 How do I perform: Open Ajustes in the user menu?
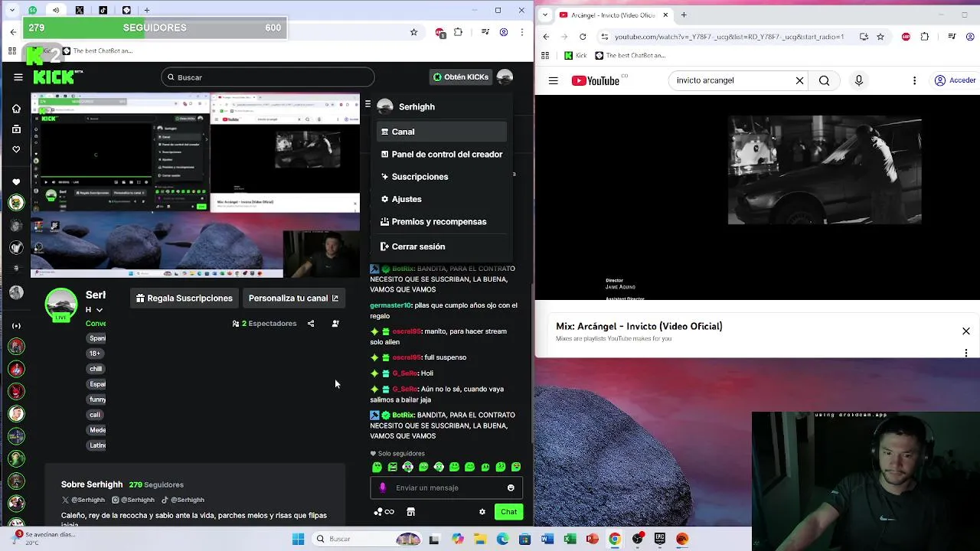coord(442,199)
